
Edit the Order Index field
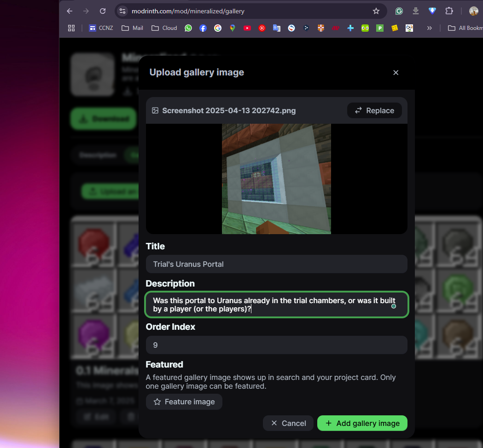pos(277,345)
